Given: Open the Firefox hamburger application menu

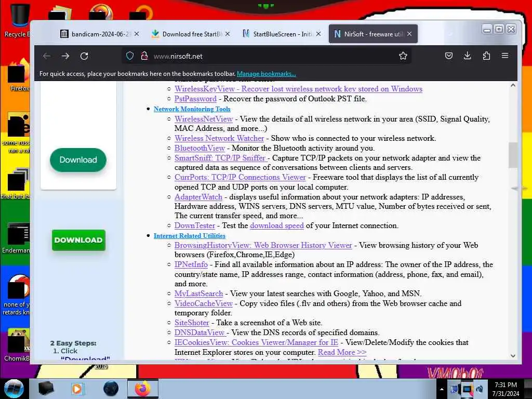Looking at the screenshot, I should coord(505,56).
